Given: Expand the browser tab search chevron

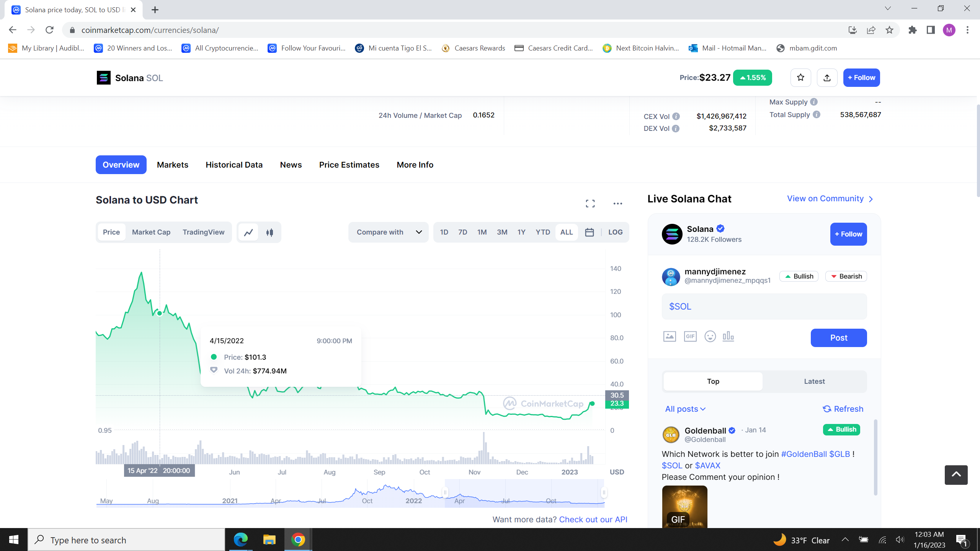Looking at the screenshot, I should point(888,8).
